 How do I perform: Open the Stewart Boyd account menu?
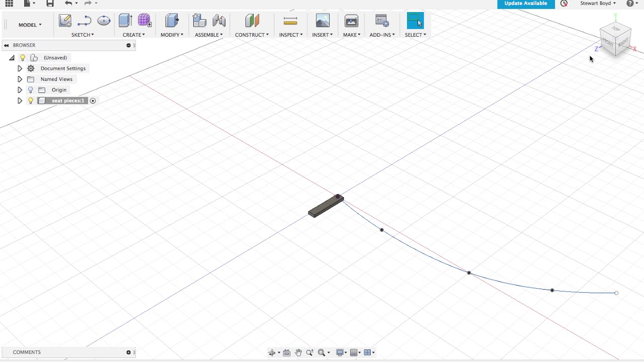click(x=598, y=3)
